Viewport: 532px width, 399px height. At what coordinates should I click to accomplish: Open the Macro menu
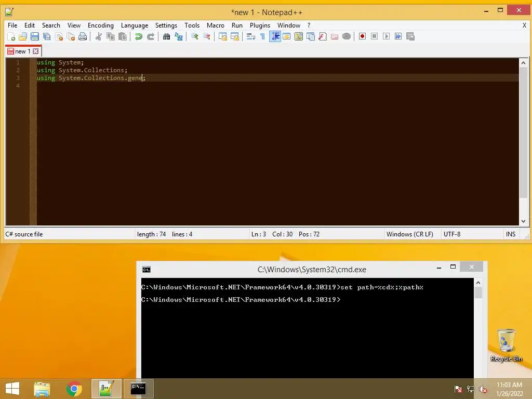[x=216, y=25]
